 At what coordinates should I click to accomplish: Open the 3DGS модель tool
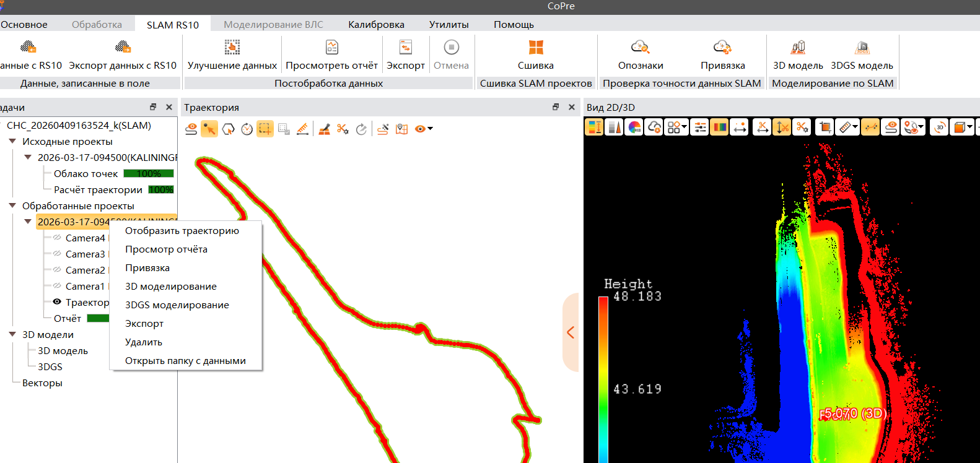click(x=862, y=48)
